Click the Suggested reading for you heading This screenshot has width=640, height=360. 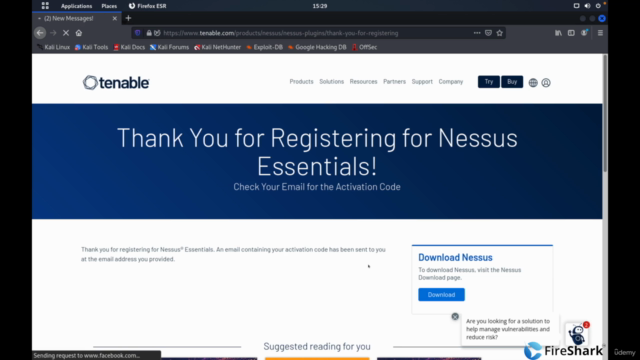click(317, 347)
